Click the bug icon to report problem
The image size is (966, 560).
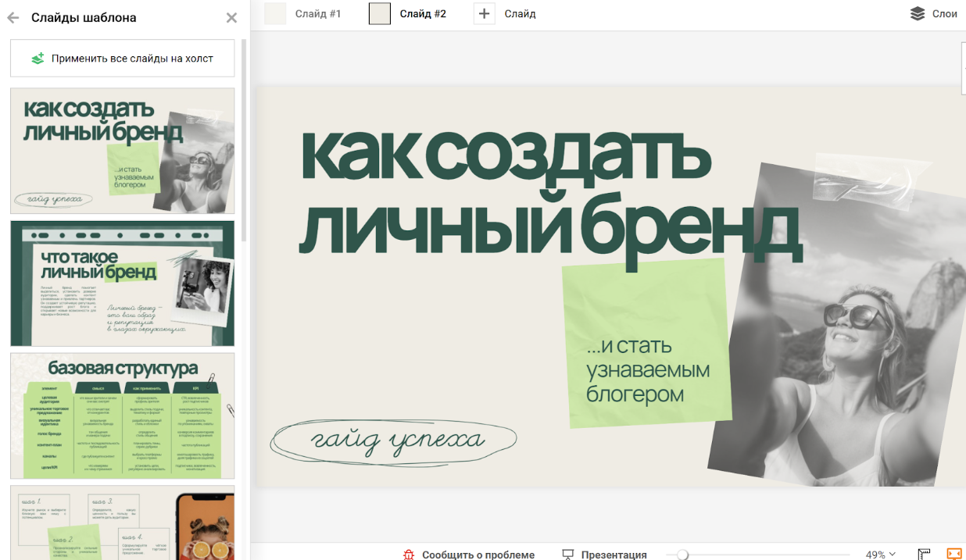coord(409,555)
